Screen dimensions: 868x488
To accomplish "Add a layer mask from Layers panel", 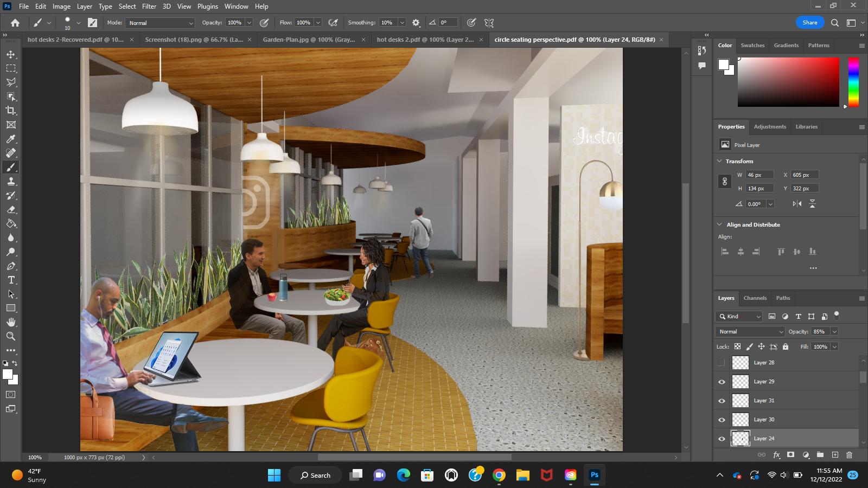I will (x=791, y=455).
